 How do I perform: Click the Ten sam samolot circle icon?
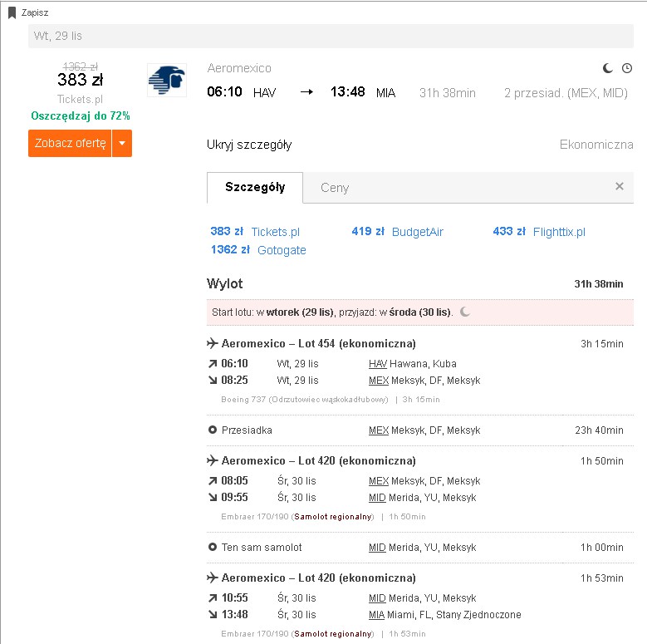click(212, 547)
